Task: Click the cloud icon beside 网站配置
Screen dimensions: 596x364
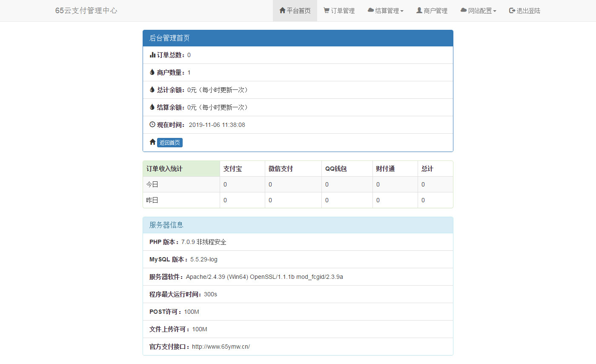Action: click(x=464, y=11)
